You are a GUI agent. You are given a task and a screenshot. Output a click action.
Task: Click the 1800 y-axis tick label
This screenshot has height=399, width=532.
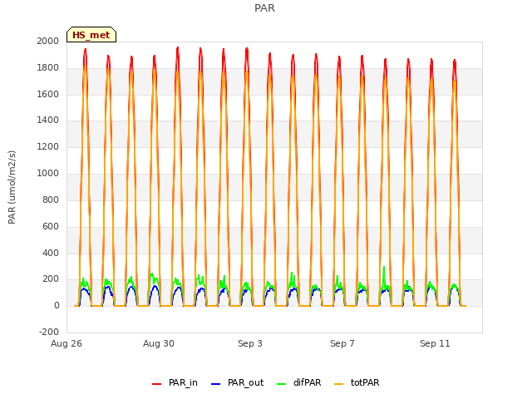(48, 68)
